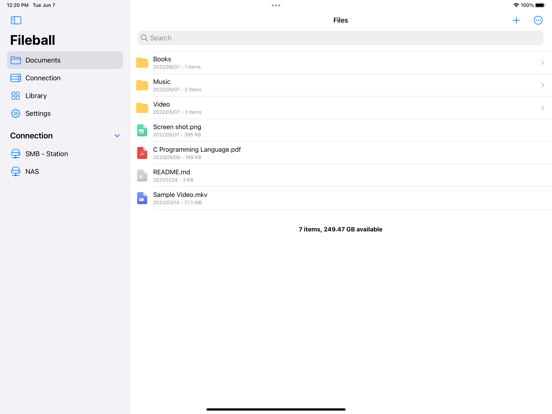Click the red PDF file icon
Image resolution: width=552 pixels, height=414 pixels.
tap(142, 153)
